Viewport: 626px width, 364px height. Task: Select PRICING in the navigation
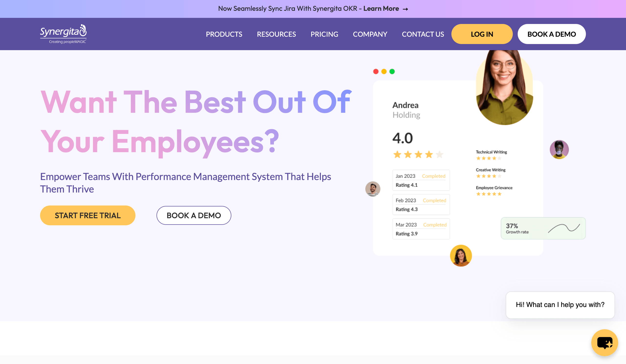click(x=324, y=34)
